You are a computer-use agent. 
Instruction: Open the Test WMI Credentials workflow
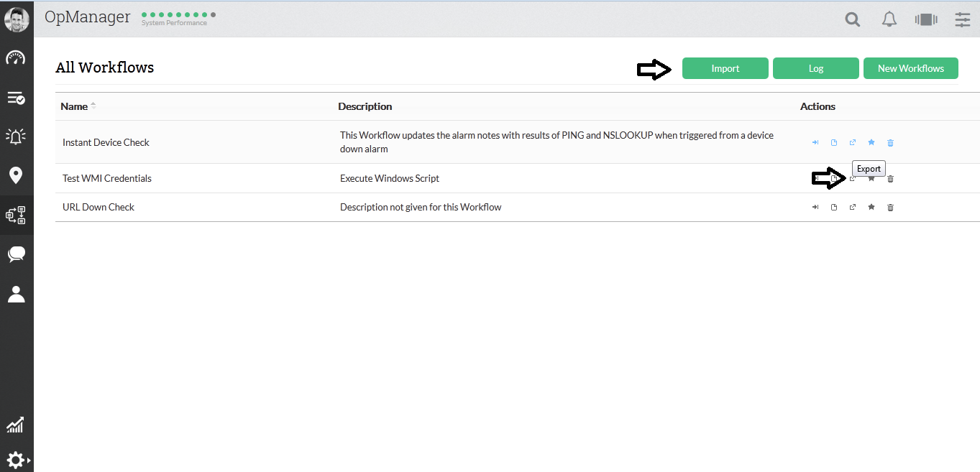[x=107, y=178]
